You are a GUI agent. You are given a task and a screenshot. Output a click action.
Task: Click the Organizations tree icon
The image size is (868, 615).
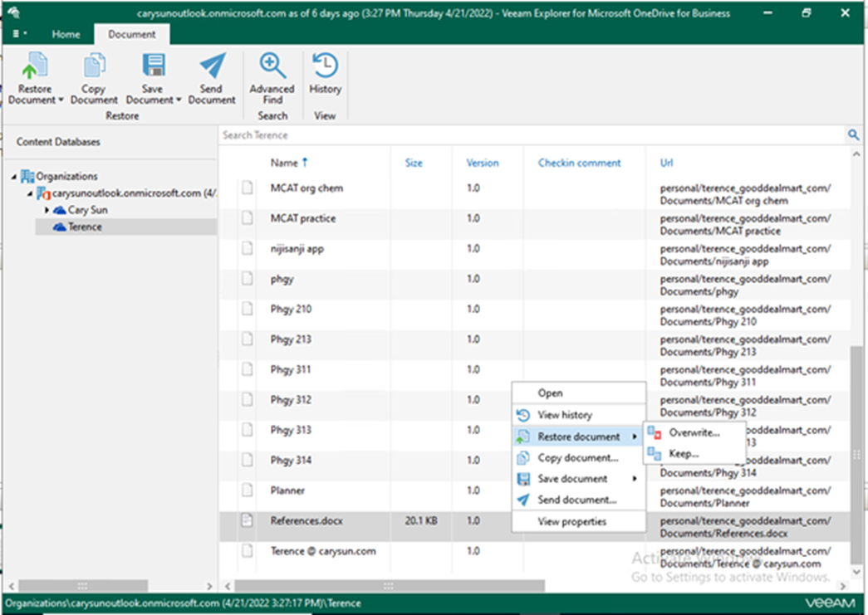[x=27, y=176]
